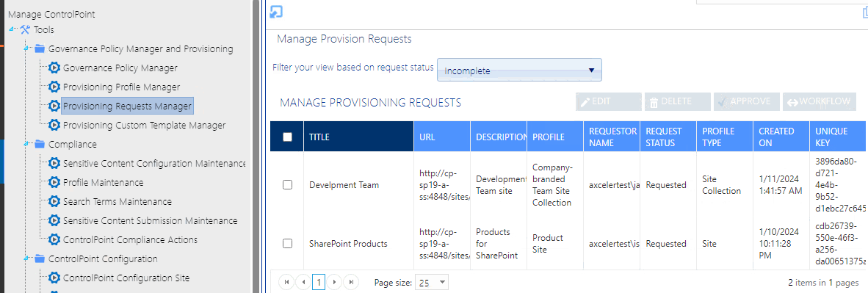This screenshot has width=868, height=293.
Task: Open the Page size dropdown
Action: pyautogui.click(x=433, y=283)
